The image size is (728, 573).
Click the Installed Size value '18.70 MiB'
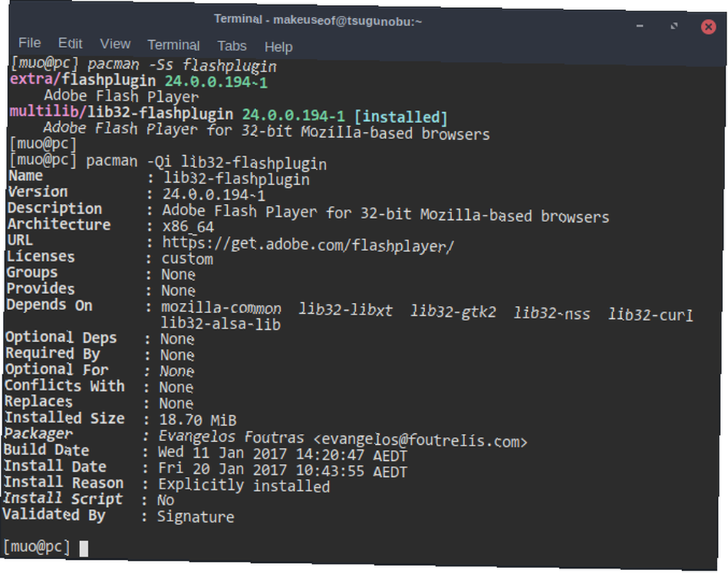(197, 420)
